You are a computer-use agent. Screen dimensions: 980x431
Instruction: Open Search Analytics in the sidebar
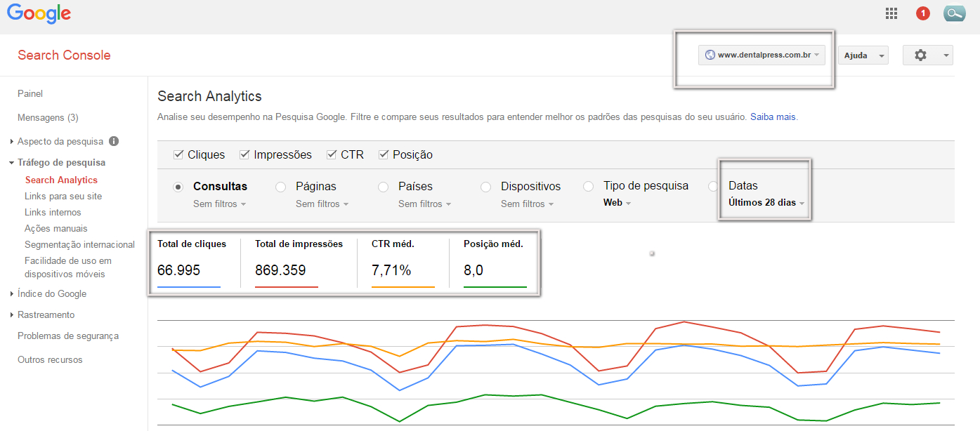point(61,180)
